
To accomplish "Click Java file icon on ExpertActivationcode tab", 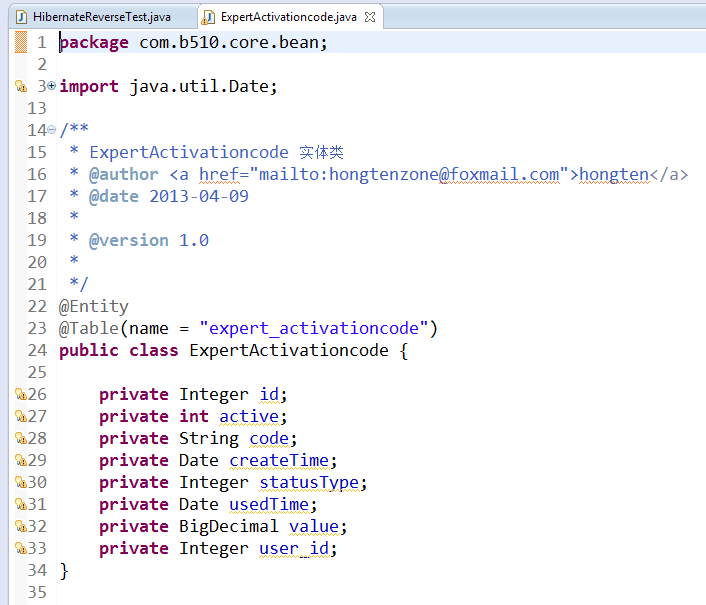I will coord(208,17).
